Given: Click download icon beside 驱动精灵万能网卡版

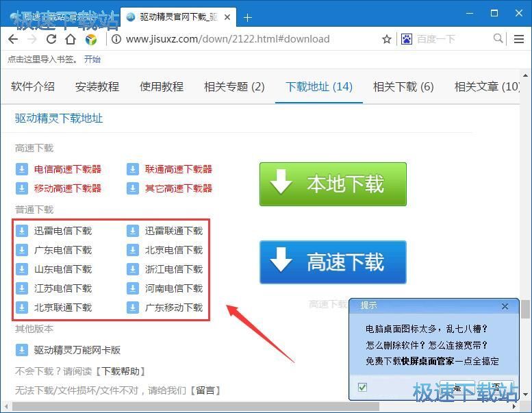Looking at the screenshot, I should 22,350.
